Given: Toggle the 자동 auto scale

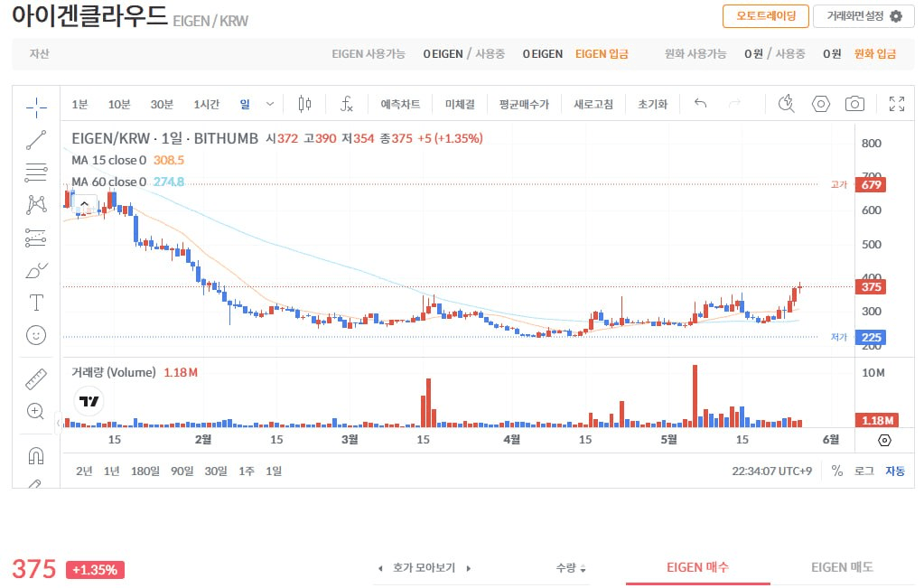Looking at the screenshot, I should click(x=894, y=471).
